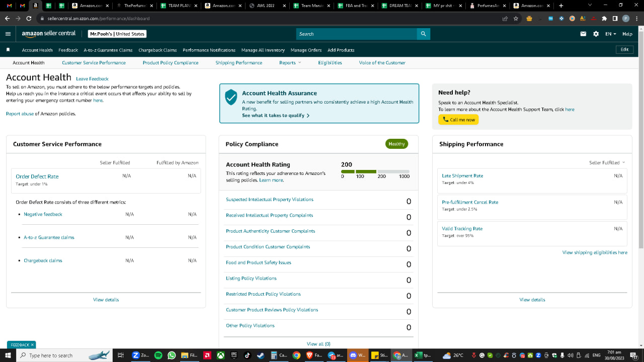Screen dimensions: 644x362
Task: Click the share page icon in address bar
Action: [505, 19]
